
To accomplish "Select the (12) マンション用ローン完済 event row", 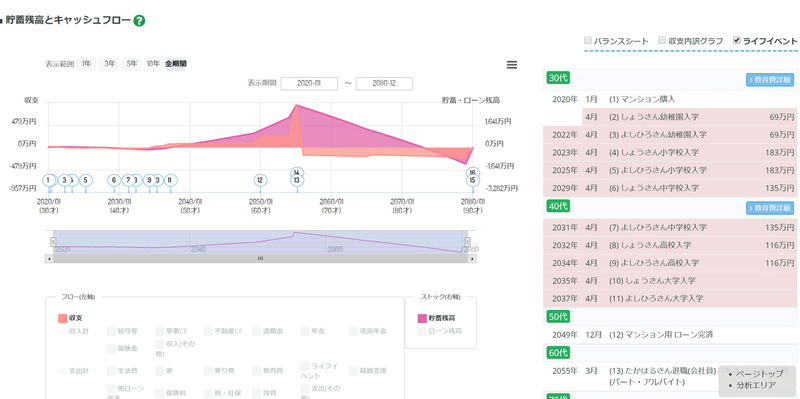I will [x=670, y=335].
